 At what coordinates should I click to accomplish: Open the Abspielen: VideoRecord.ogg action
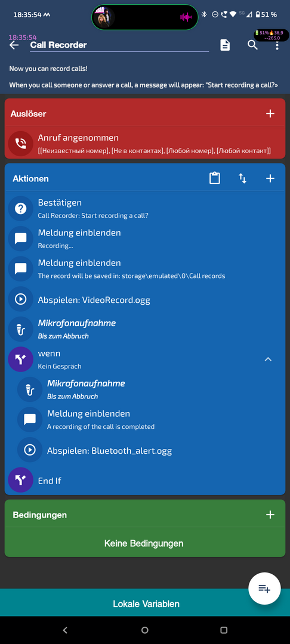point(145,299)
